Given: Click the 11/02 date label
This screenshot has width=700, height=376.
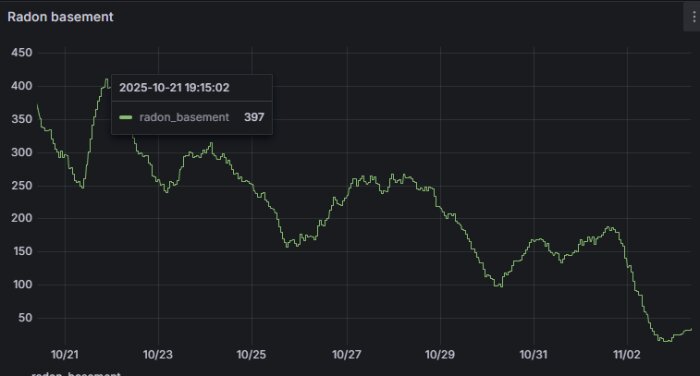Looking at the screenshot, I should [x=627, y=355].
